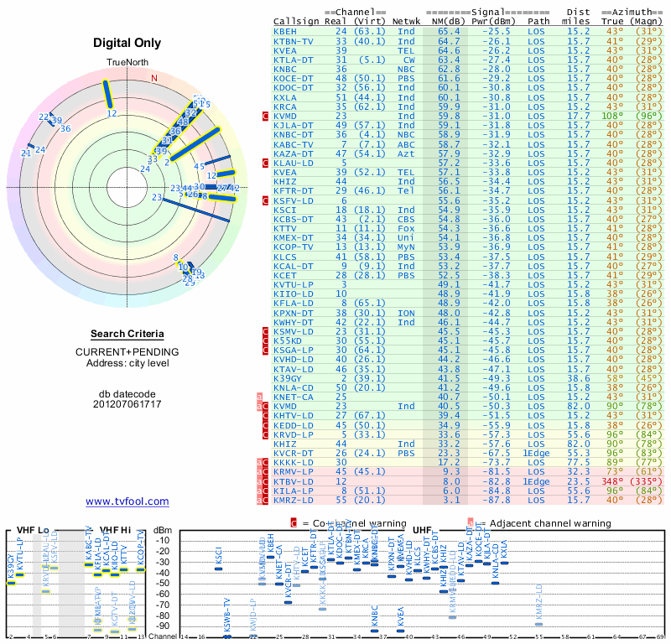Click channel 45 marker on the radar plot
The image size is (671, 644).
199,167
